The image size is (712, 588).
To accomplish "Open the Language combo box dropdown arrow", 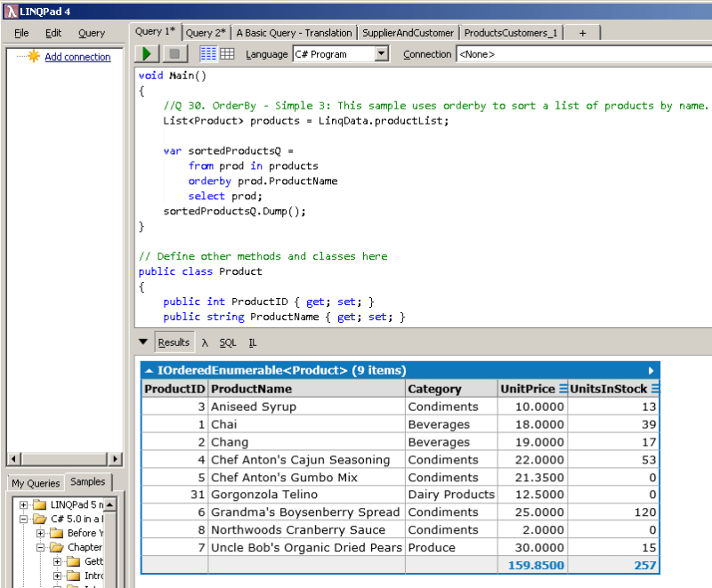I will (x=382, y=54).
